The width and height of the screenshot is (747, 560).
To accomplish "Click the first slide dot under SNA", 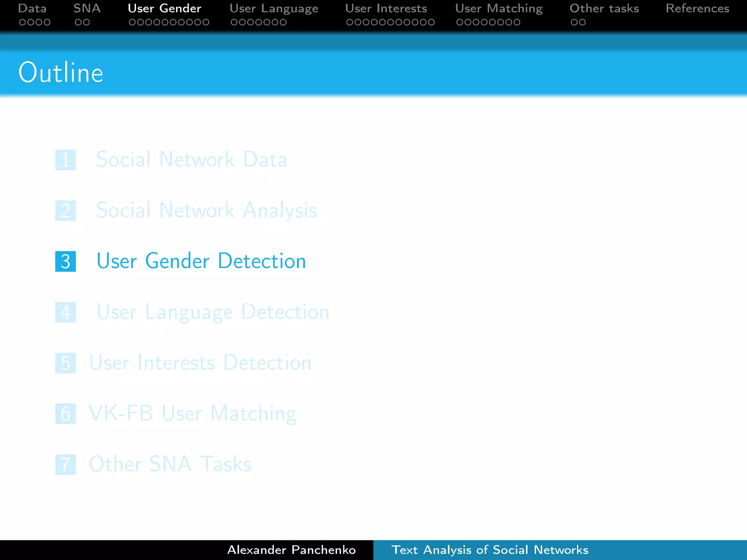I will coord(78,22).
